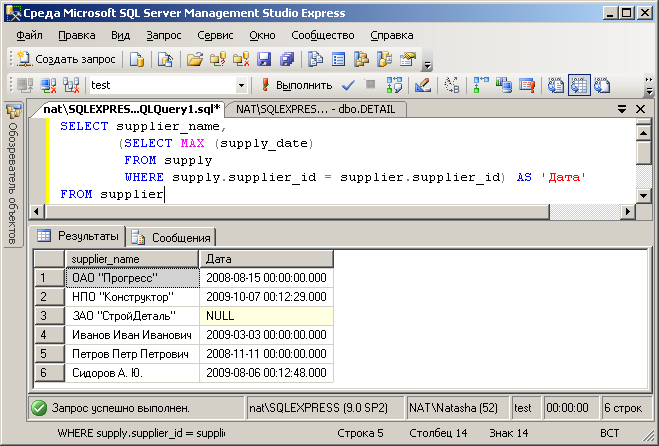
Task: Click the Save All stacked disks icon
Action: pos(287,59)
